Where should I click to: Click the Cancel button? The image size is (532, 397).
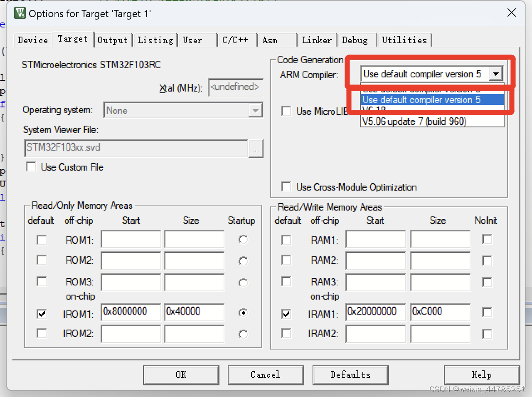click(x=266, y=375)
